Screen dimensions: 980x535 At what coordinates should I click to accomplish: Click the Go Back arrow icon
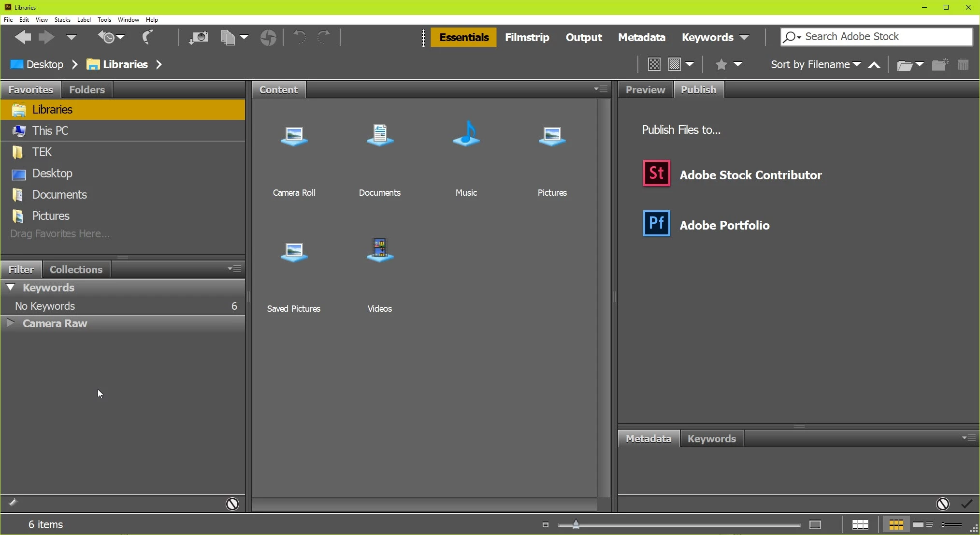(x=22, y=37)
